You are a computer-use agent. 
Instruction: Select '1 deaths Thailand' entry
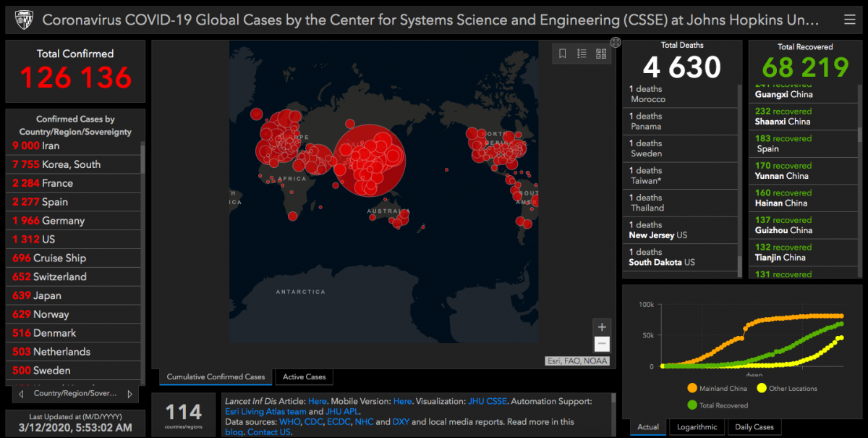[680, 203]
